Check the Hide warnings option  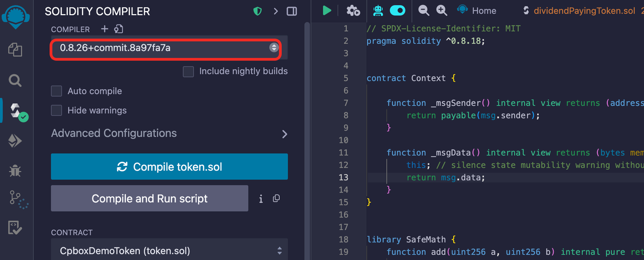[57, 110]
